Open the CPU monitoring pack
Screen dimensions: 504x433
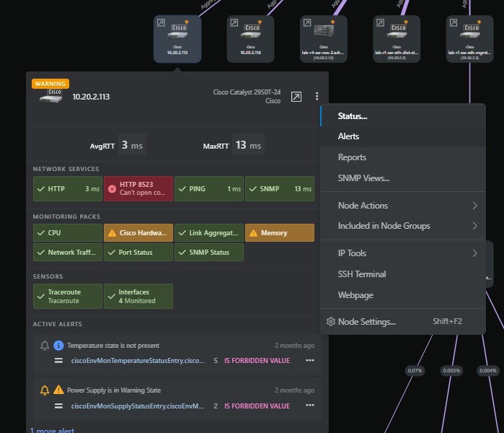(68, 233)
